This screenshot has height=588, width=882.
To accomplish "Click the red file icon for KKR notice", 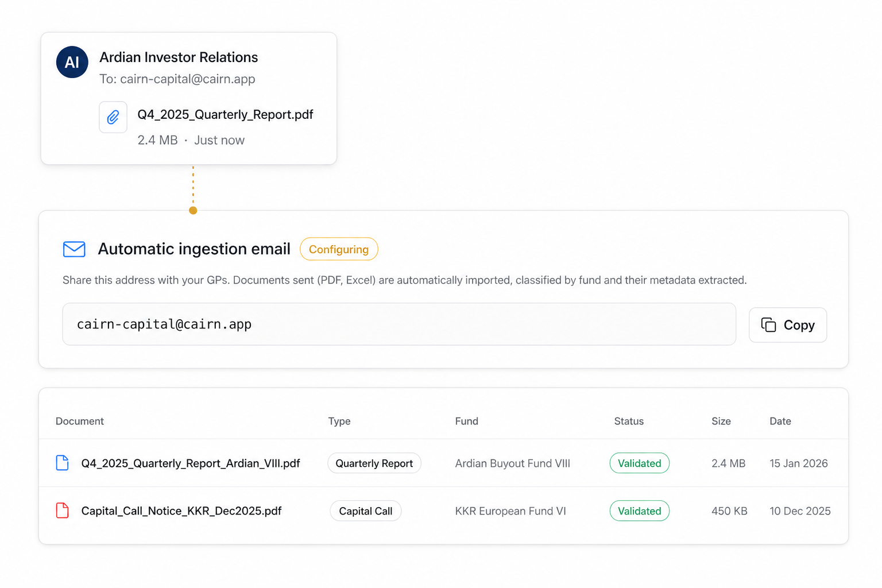I will [x=62, y=510].
